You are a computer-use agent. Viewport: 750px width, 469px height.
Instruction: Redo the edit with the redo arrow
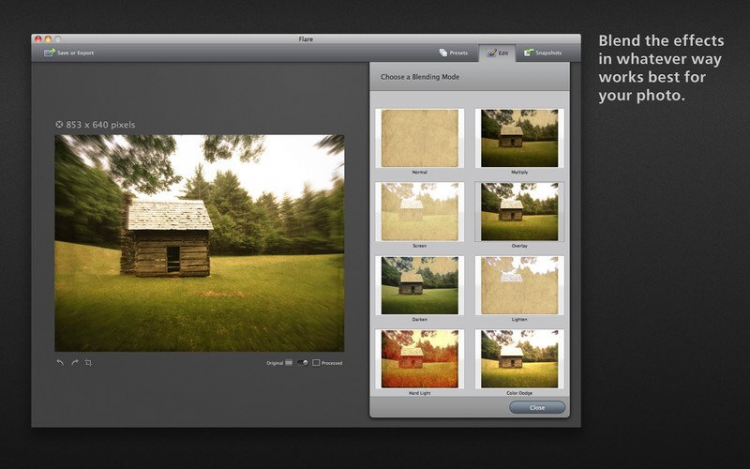coord(75,362)
